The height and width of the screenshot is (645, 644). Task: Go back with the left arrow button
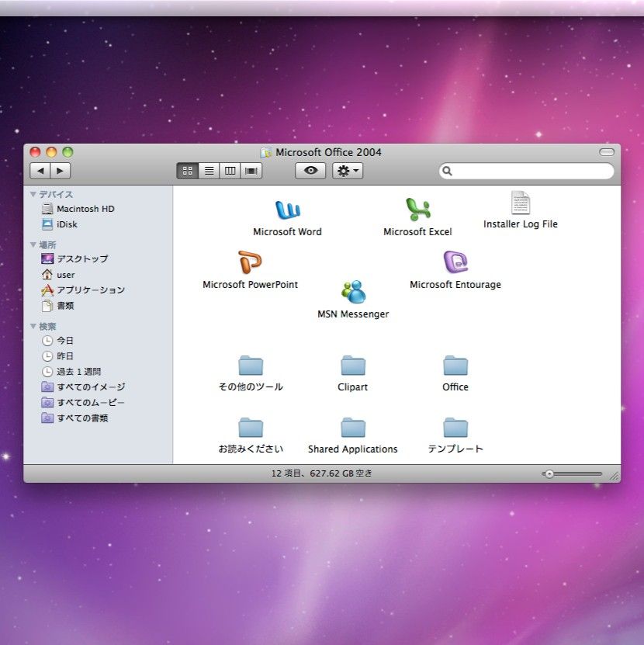point(40,171)
